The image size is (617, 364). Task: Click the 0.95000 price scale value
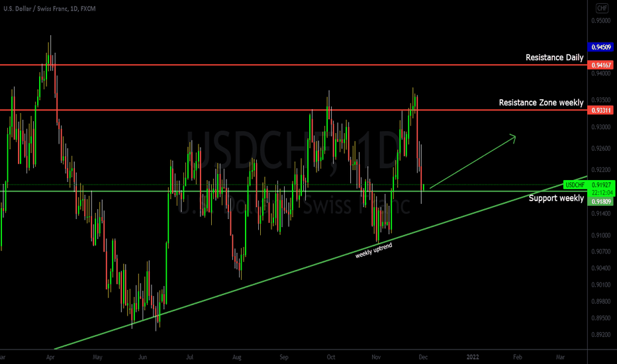pos(601,21)
